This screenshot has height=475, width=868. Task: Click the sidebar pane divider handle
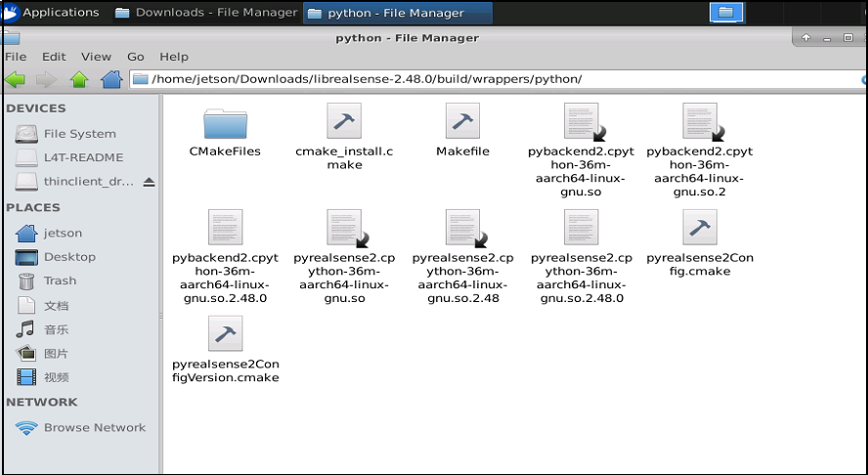tap(161, 316)
